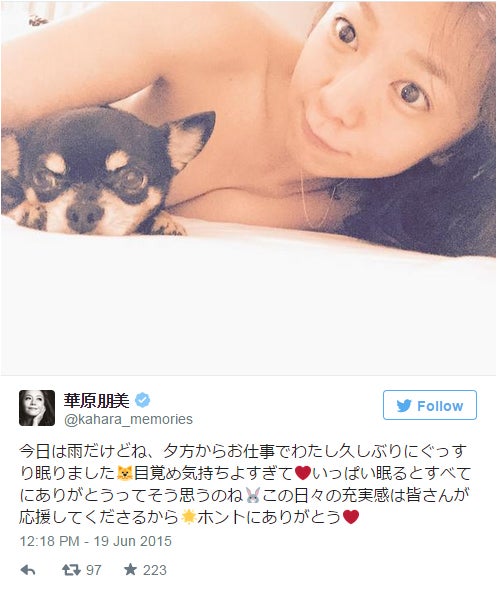The width and height of the screenshot is (499, 603).
Task: Open the profile avatar thumbnail
Action: point(37,408)
